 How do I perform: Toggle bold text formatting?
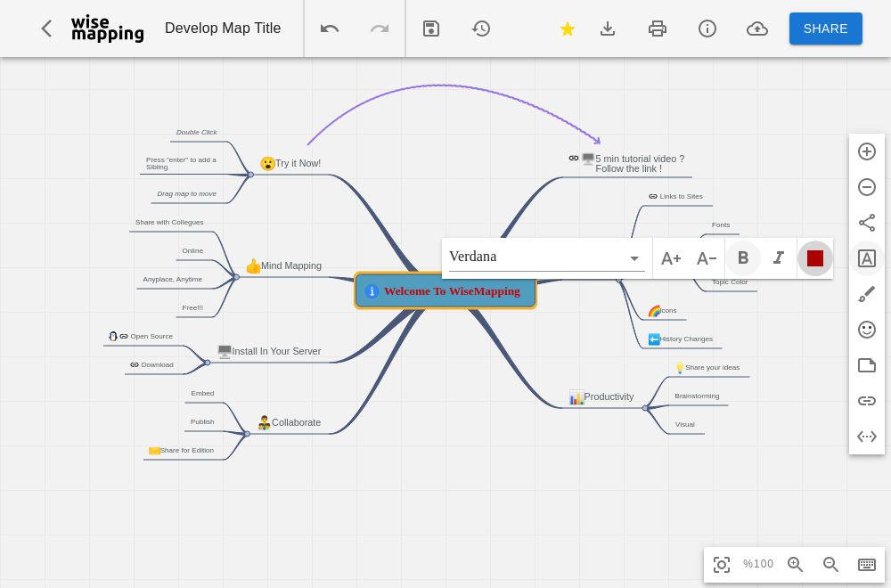coord(743,258)
